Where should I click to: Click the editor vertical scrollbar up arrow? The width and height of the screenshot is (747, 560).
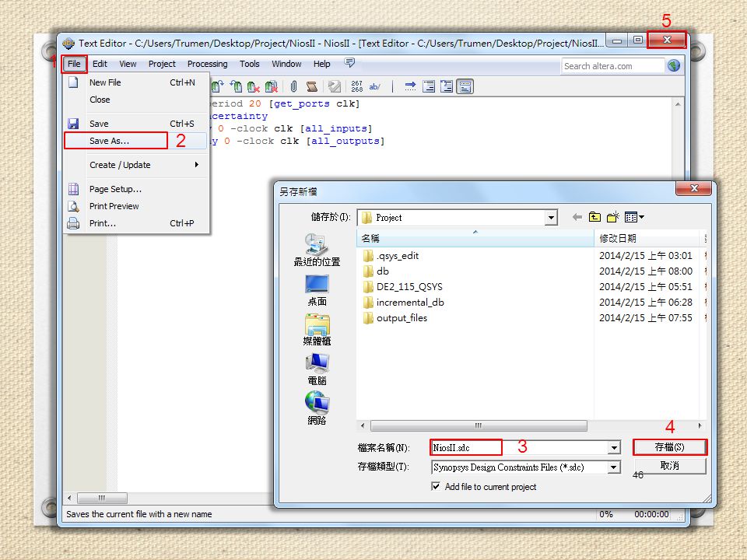tap(678, 103)
